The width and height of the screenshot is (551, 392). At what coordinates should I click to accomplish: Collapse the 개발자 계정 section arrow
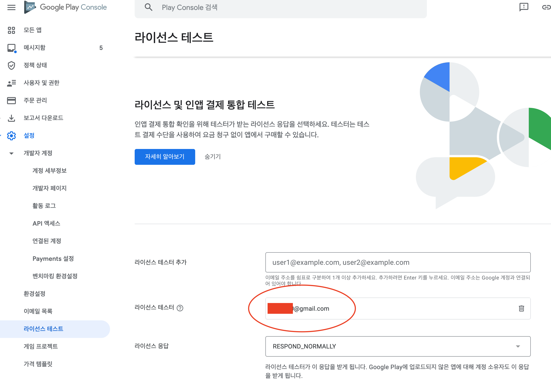11,153
